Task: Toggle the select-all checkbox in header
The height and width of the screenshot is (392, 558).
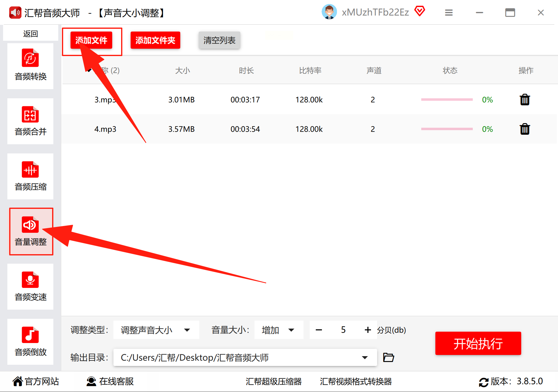Action: click(x=89, y=70)
